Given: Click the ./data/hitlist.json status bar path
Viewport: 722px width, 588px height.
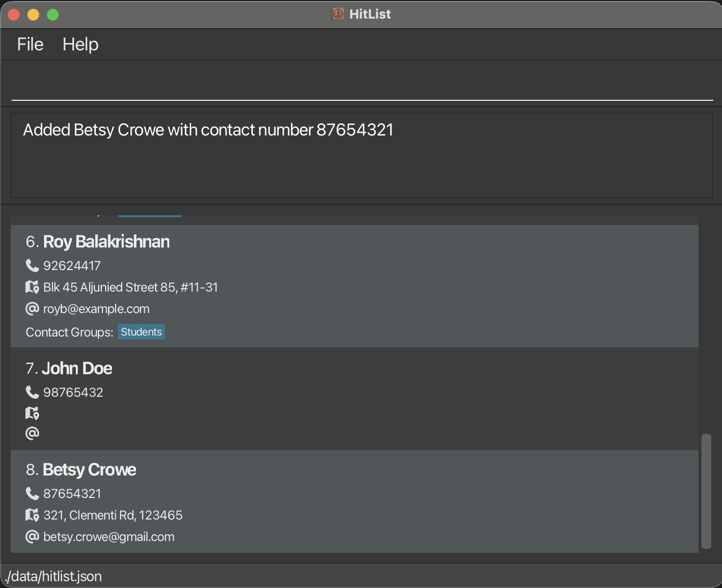Looking at the screenshot, I should pyautogui.click(x=54, y=576).
